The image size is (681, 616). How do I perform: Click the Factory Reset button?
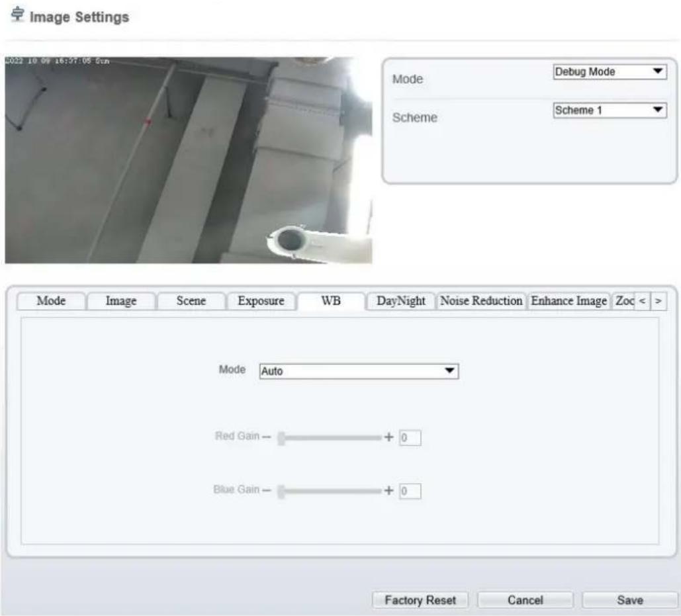click(420, 600)
